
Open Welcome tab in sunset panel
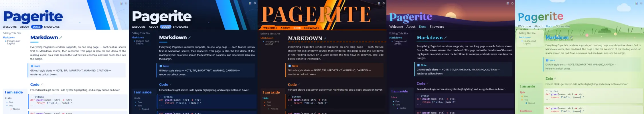pyautogui.click(x=396, y=27)
